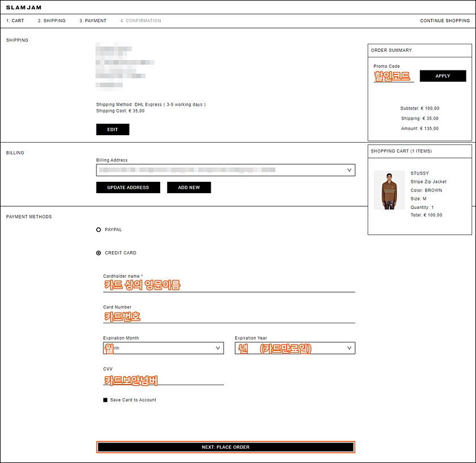
Task: Select the PAYPAL payment option
Action: (x=98, y=230)
